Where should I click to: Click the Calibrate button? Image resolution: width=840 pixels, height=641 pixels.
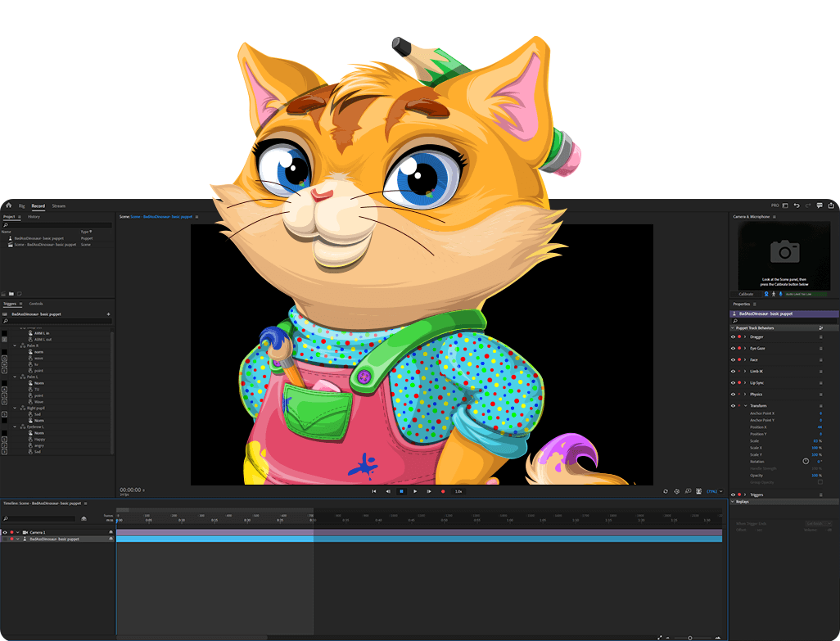tap(746, 294)
